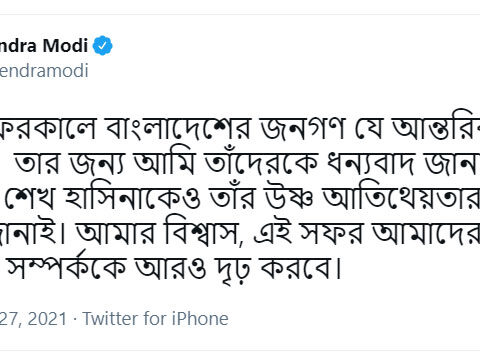This screenshot has height=363, width=480.
Task: Open the gray username handle ending in endramodi
Action: 44,71
